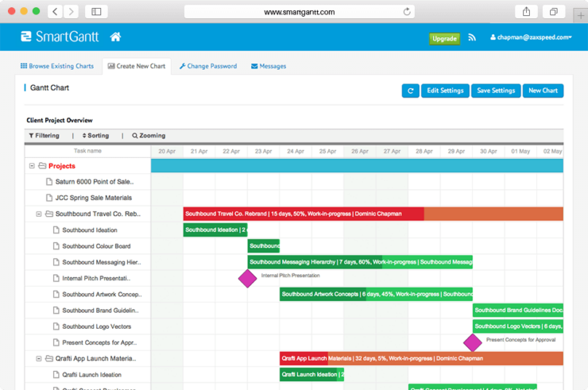Screen dimensions: 588x390
Task: Collapse the Qrafti App Launch Materials group
Action: 39,358
